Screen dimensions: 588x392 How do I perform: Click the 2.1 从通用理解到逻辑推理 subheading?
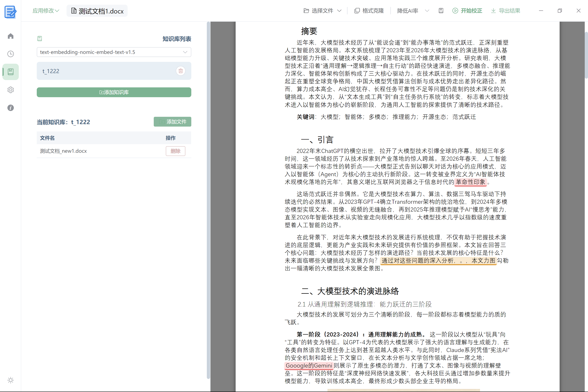364,304
